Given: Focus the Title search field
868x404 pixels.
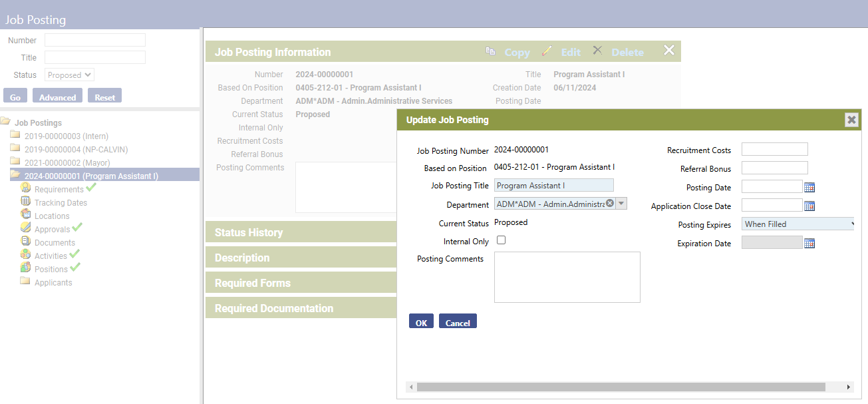Looking at the screenshot, I should point(94,57).
